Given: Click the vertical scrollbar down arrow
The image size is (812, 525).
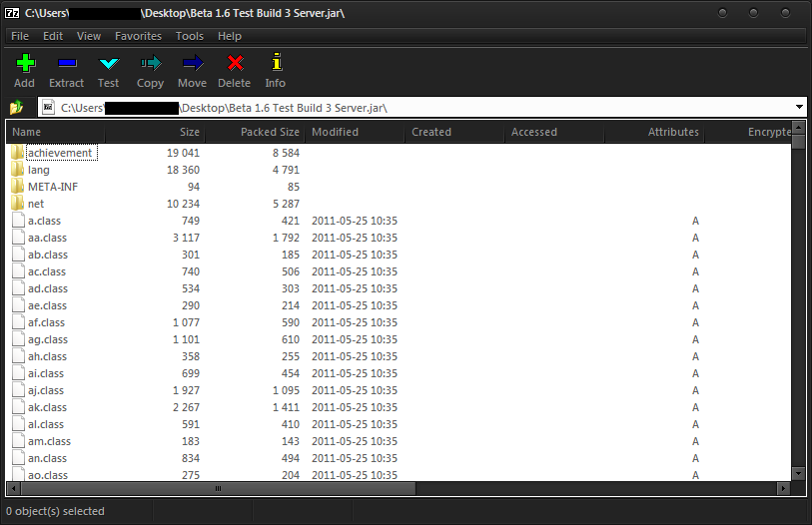Looking at the screenshot, I should (799, 473).
